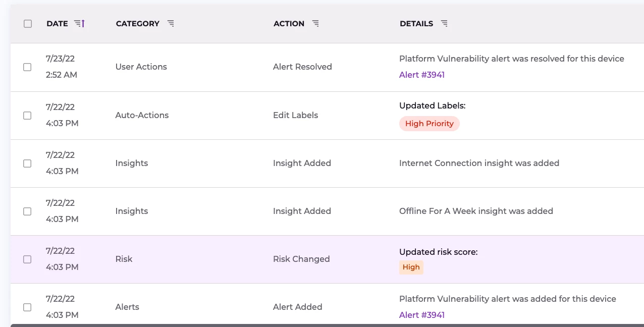
Task: Check the Alert Added row checkbox
Action: 28,307
